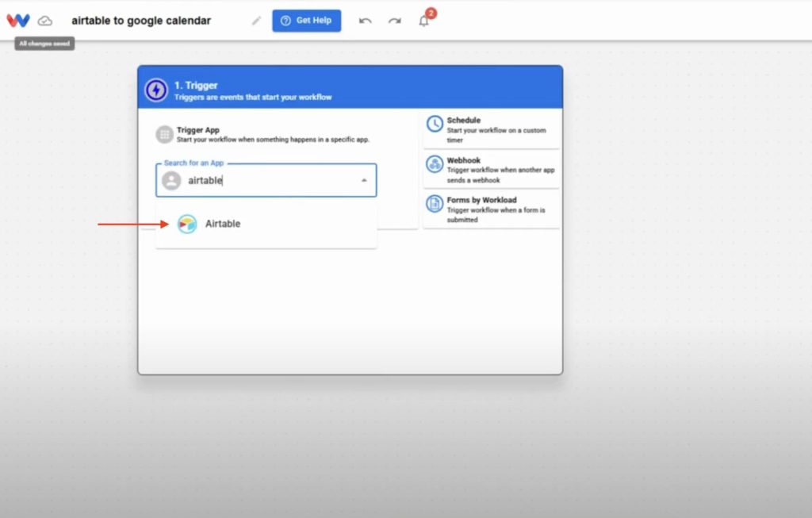This screenshot has height=518, width=812.
Task: Click the Forms by Workload document icon
Action: pos(435,204)
